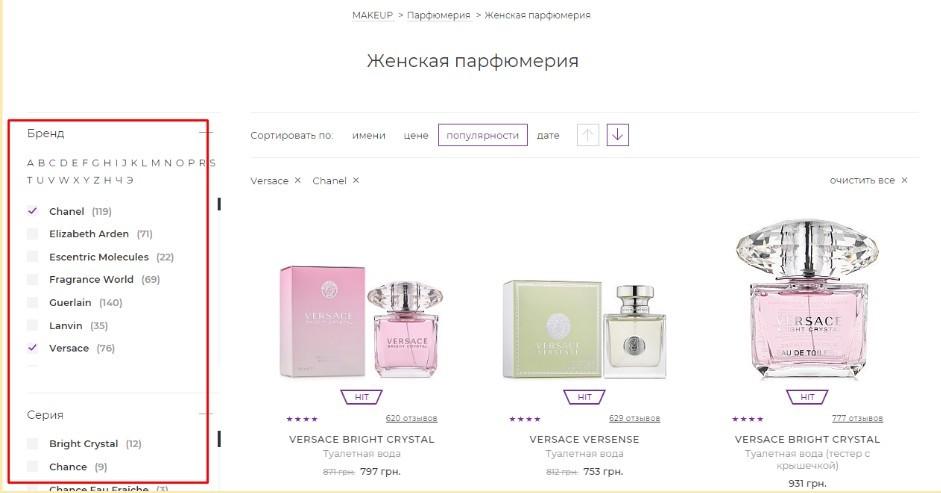Check the Guerlain brand checkbox
941x493 pixels.
coord(32,302)
